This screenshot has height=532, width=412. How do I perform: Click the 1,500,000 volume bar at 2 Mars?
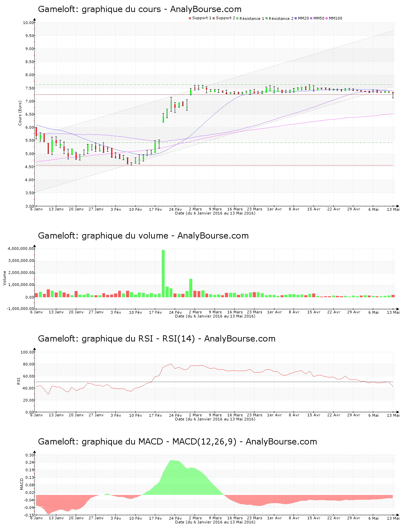pyautogui.click(x=191, y=288)
